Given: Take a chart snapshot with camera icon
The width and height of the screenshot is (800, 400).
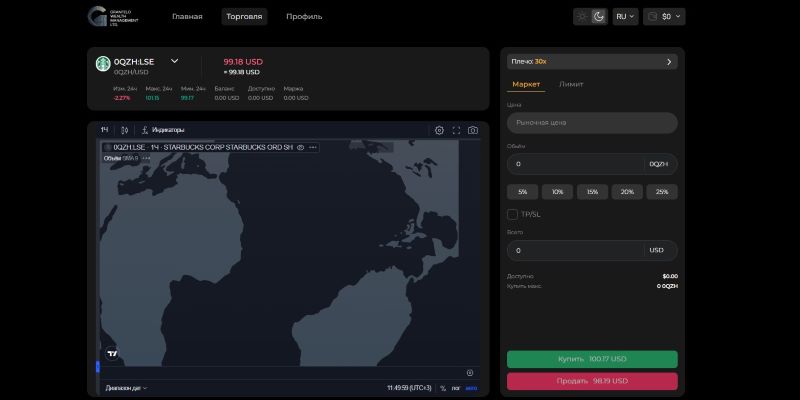Looking at the screenshot, I should point(473,130).
